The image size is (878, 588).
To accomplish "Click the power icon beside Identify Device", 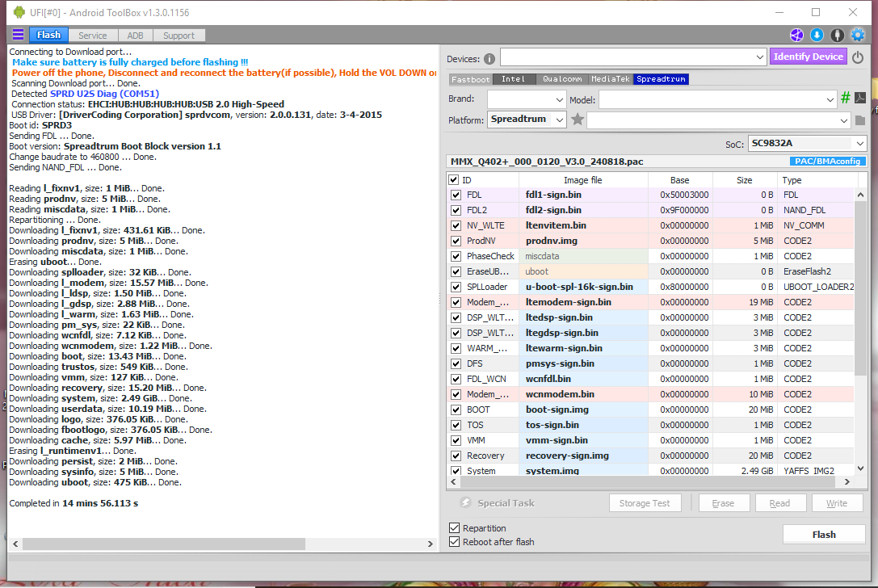I will coord(858,57).
